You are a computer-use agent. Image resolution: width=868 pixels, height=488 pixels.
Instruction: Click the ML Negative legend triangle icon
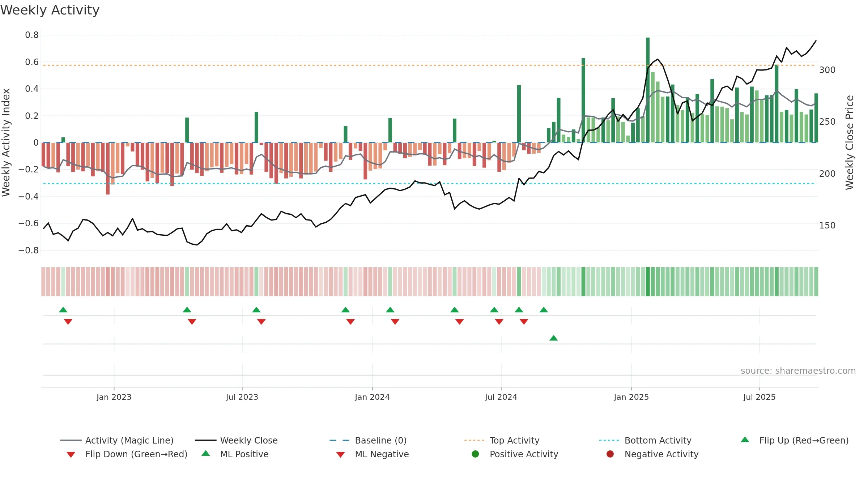pyautogui.click(x=341, y=455)
